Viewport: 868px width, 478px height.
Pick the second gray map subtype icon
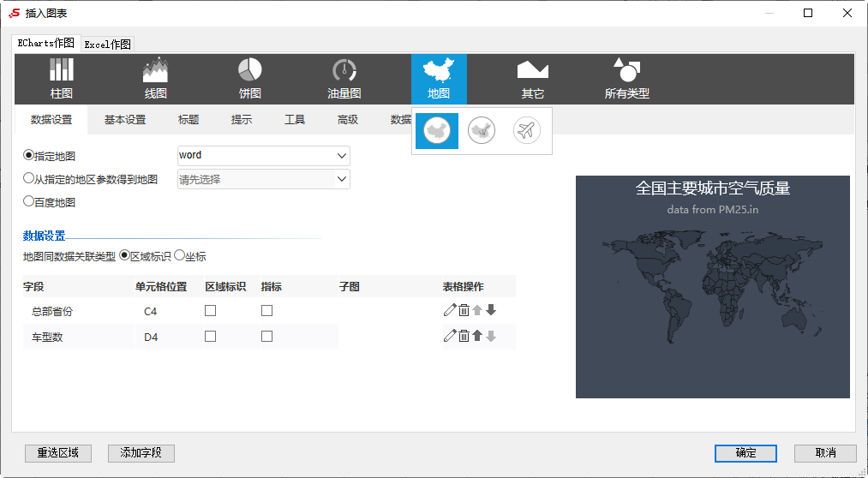tap(482, 131)
